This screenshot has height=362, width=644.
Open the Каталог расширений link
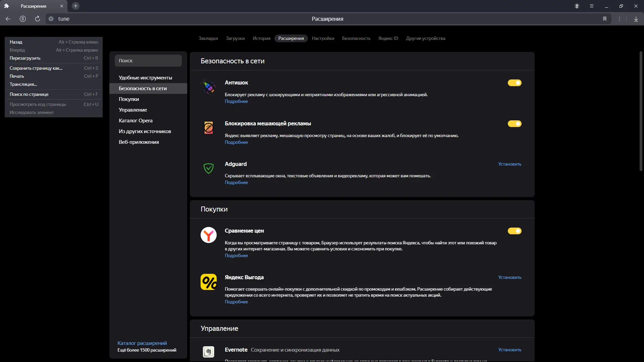pos(142,343)
